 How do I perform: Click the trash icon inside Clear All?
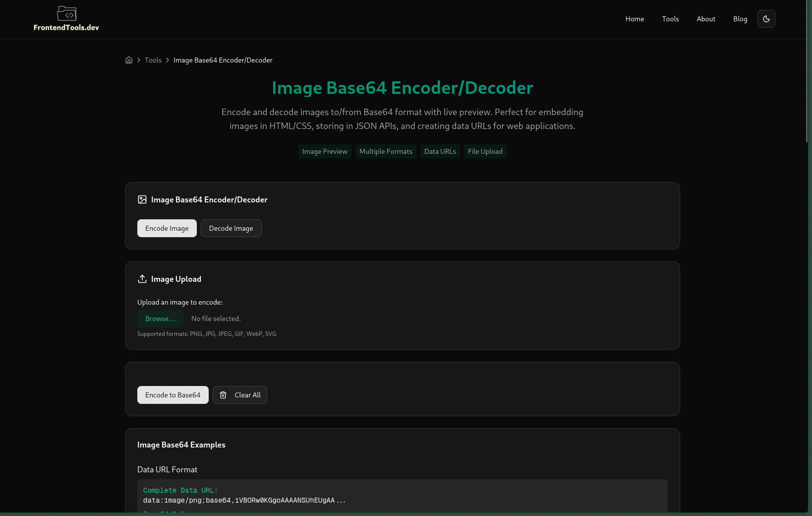[223, 395]
